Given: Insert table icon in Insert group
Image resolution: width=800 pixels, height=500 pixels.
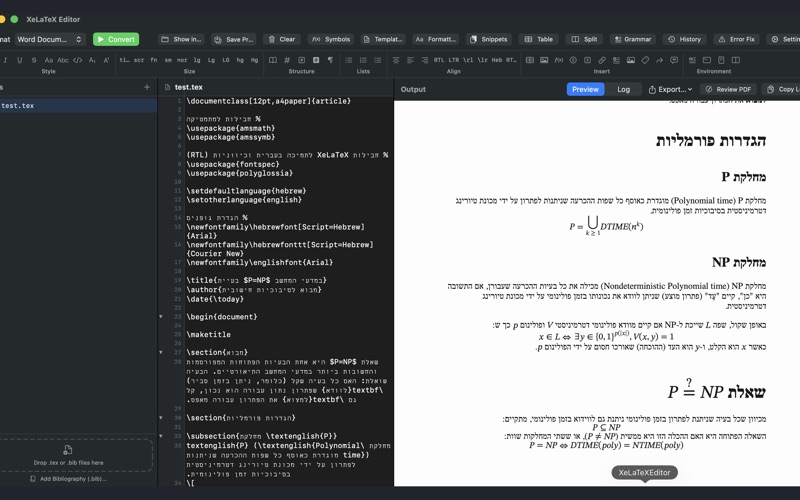Looking at the screenshot, I should click(530, 60).
